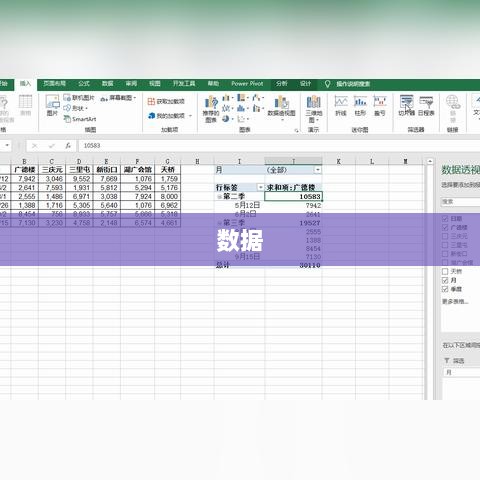Switch to the 审阅 tab
The image size is (480, 480).
(x=131, y=84)
